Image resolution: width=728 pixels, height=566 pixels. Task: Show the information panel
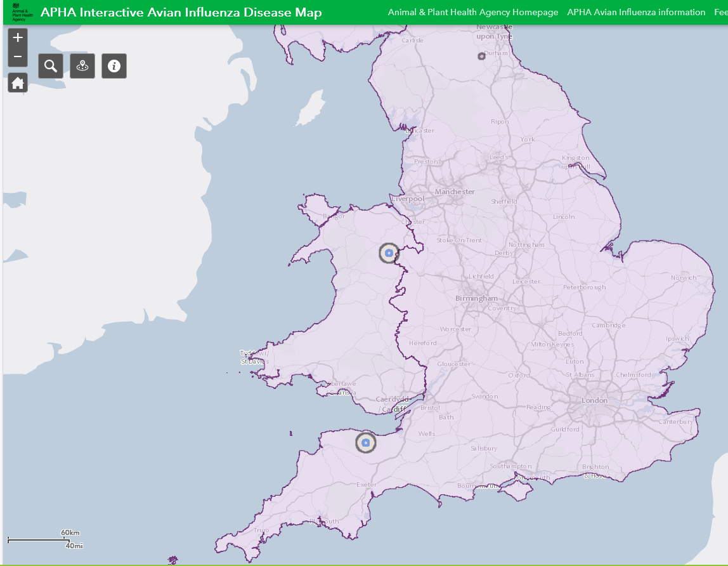pyautogui.click(x=114, y=66)
